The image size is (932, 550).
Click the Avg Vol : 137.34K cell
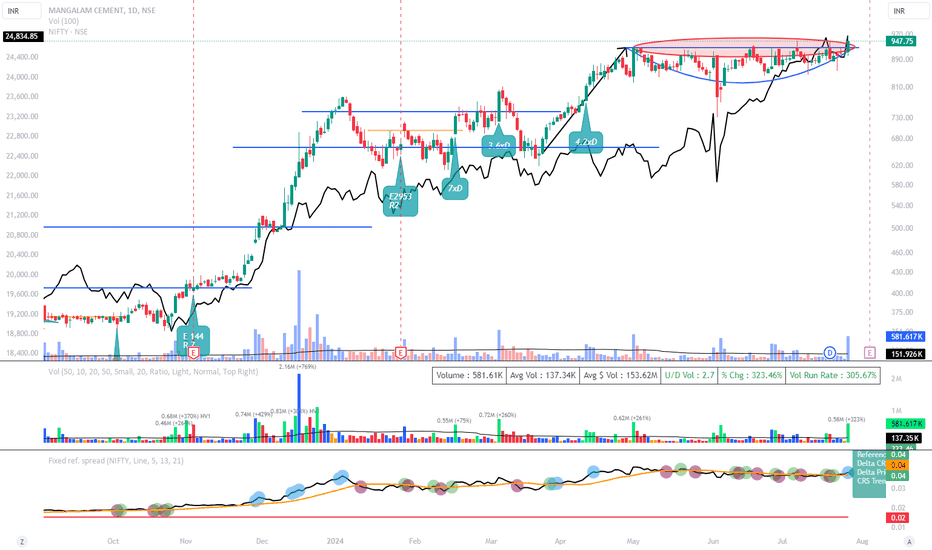542,376
